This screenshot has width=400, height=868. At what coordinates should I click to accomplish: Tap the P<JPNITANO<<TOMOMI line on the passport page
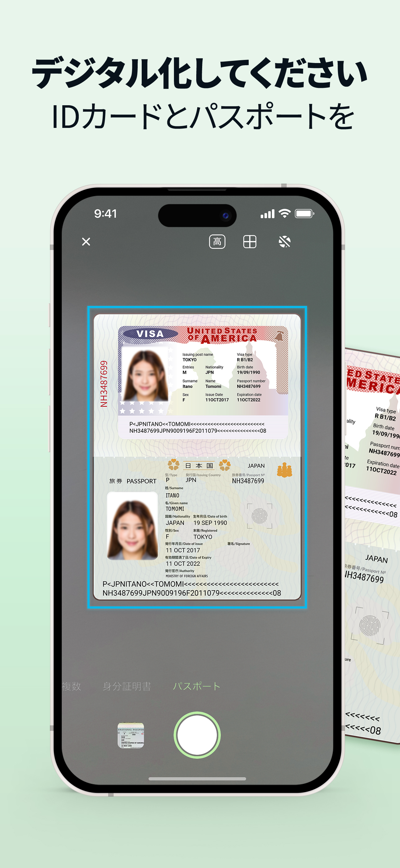point(190,584)
